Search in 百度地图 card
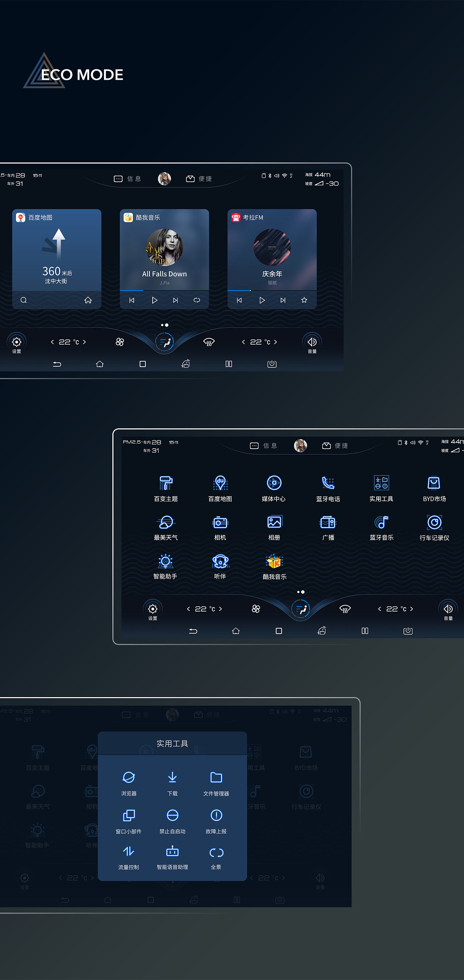The width and height of the screenshot is (464, 980). 24,300
